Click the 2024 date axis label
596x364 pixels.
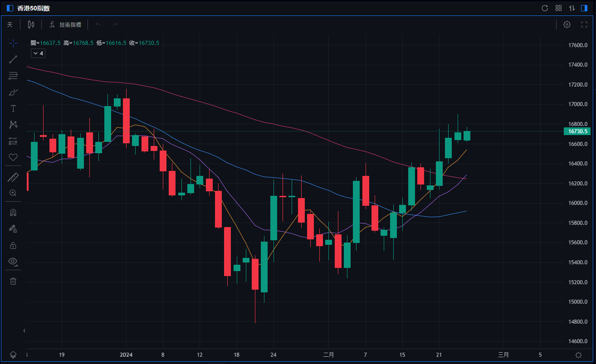(126, 355)
